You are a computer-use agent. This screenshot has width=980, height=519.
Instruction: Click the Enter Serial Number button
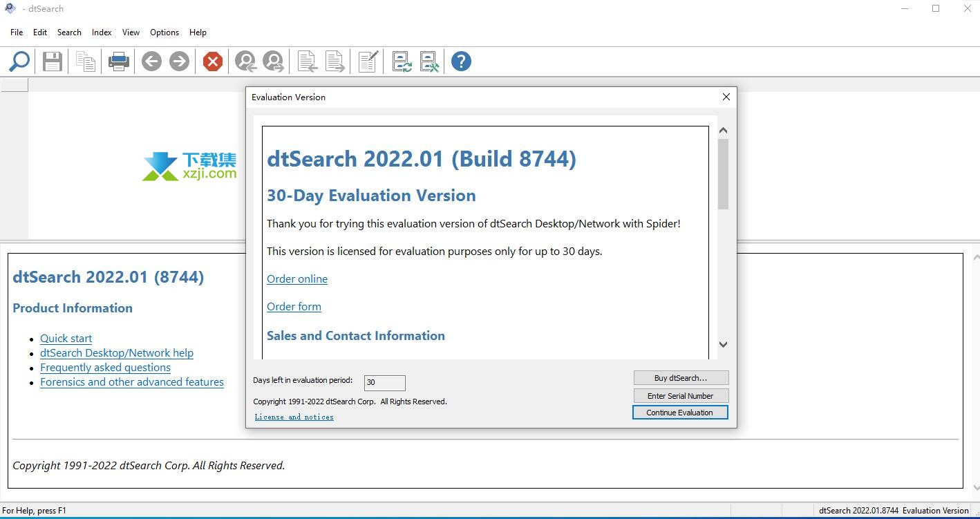point(681,396)
